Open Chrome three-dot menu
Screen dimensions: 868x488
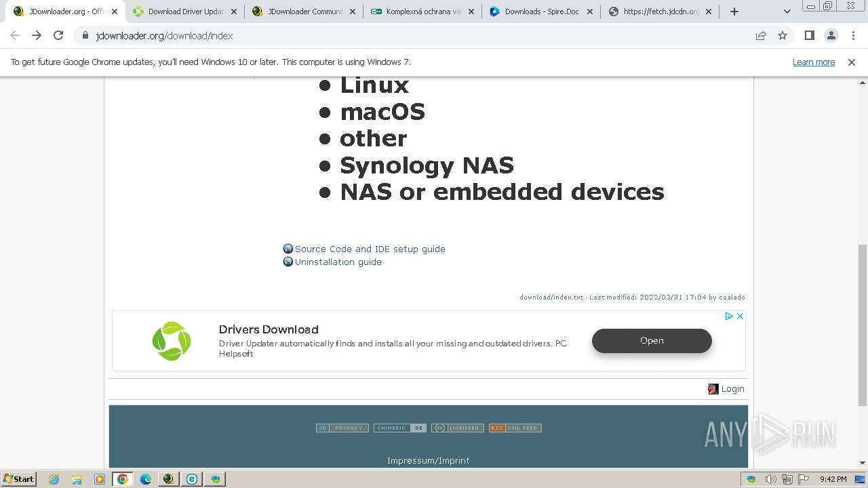pyautogui.click(x=853, y=35)
